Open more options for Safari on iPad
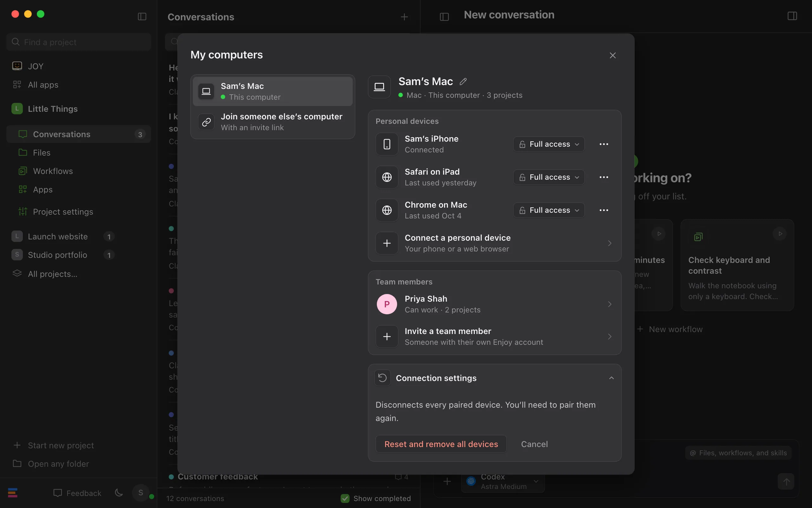812x508 pixels. coord(604,177)
